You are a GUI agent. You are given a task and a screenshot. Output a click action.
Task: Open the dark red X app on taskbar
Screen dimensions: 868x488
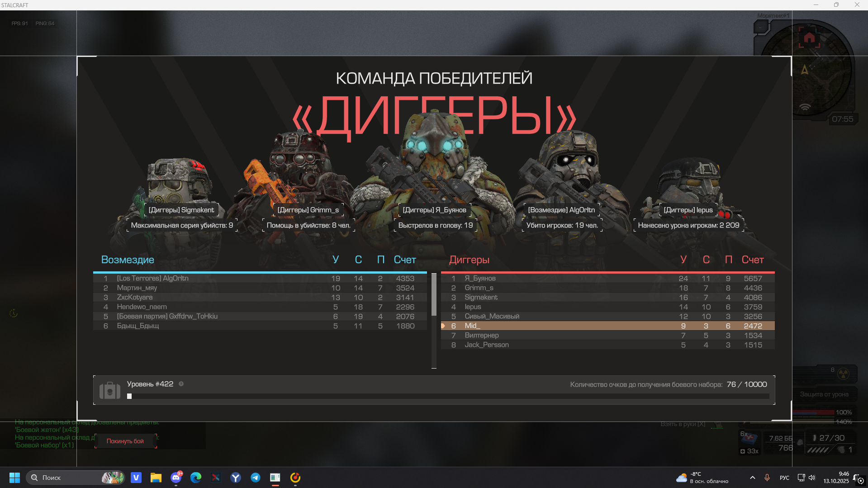pos(216,478)
